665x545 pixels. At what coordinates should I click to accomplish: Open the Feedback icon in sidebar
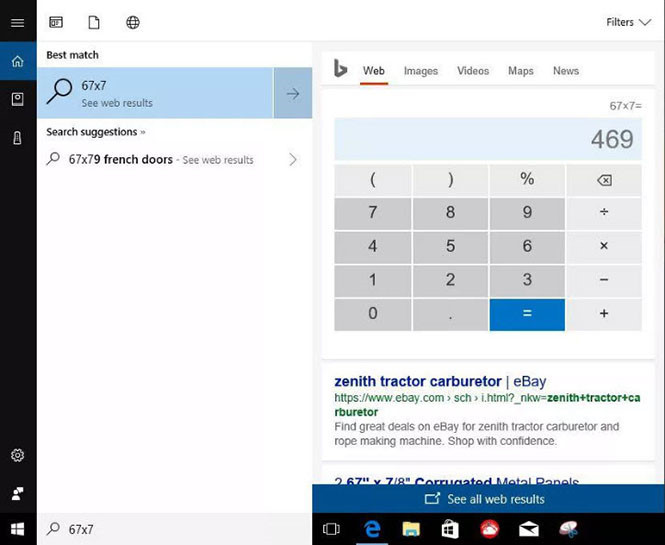click(x=17, y=493)
